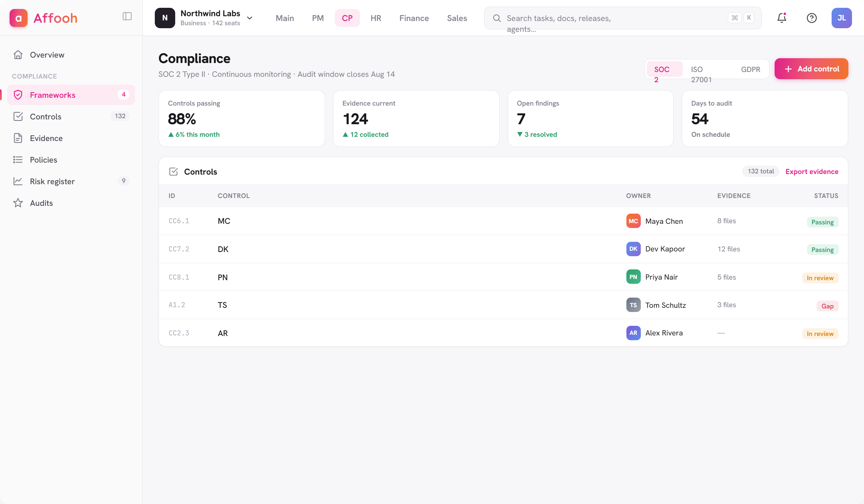Click the Frameworks shield icon
Viewport: 864px width, 504px height.
[x=18, y=95]
